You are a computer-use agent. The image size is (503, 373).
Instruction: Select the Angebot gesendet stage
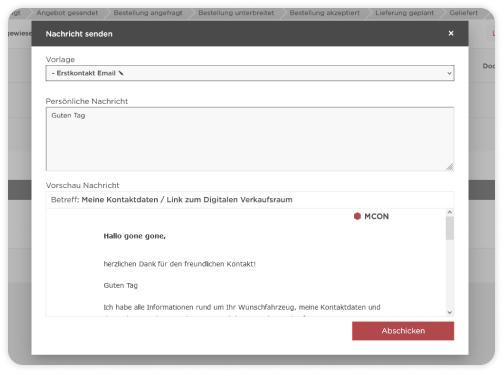[67, 13]
